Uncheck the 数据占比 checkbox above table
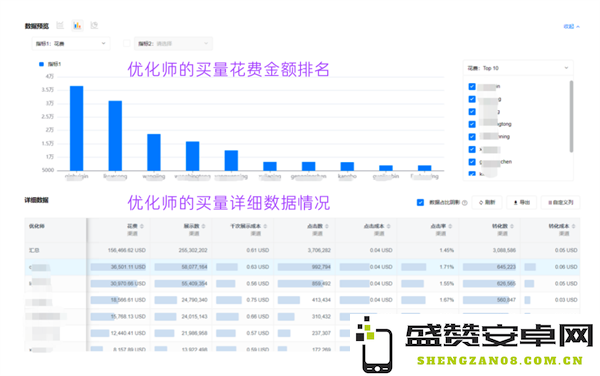The height and width of the screenshot is (376, 600). (420, 202)
